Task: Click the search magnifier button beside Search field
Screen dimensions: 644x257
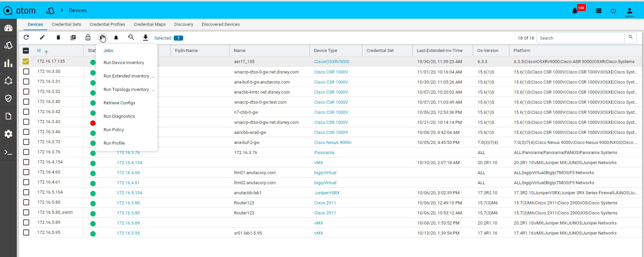Action: (x=631, y=38)
